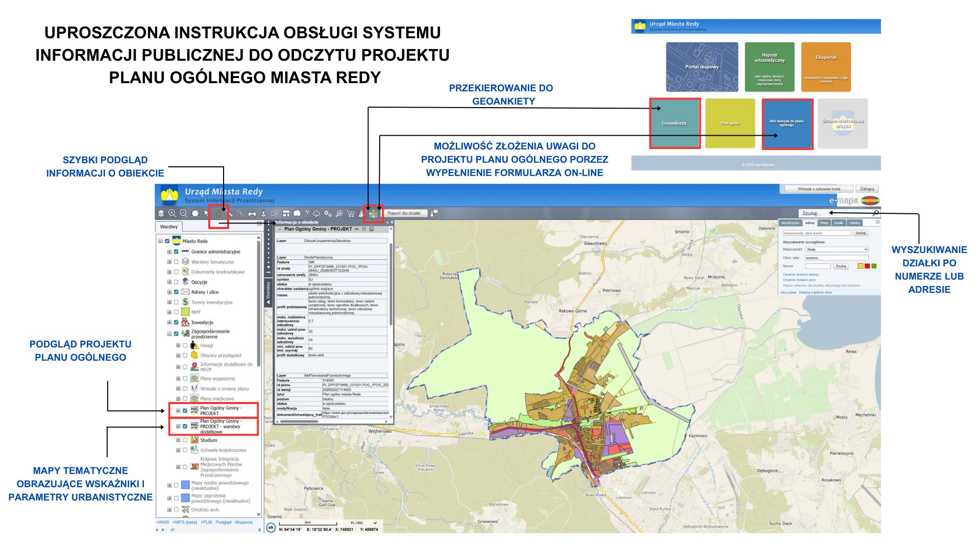
Task: Click the cloud download toolbar icon
Action: coord(316,213)
